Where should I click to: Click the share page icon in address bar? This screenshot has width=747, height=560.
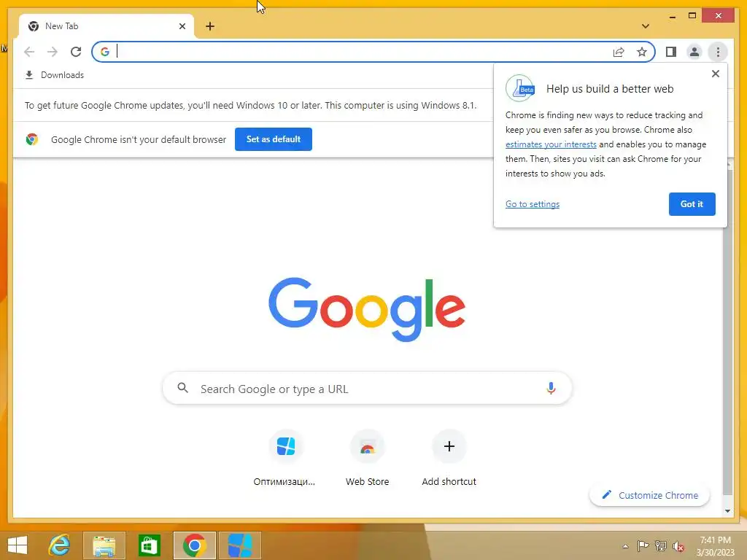619,52
